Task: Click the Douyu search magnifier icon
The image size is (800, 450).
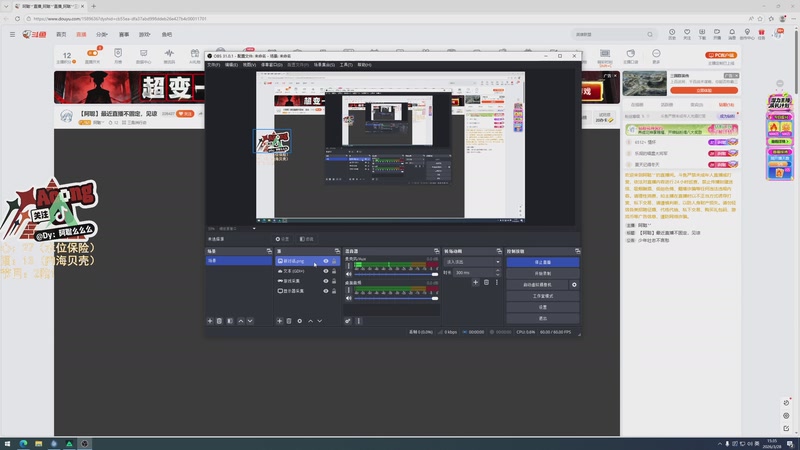Action: point(649,35)
